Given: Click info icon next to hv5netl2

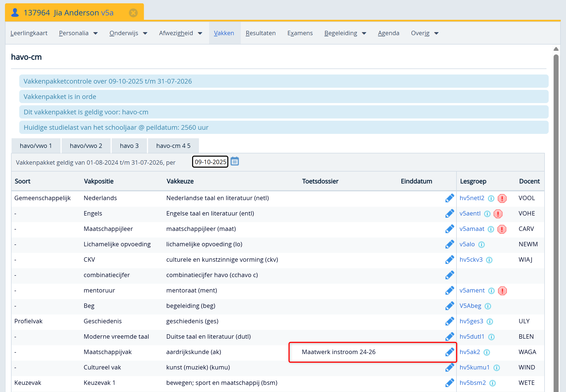Looking at the screenshot, I should coord(491,198).
